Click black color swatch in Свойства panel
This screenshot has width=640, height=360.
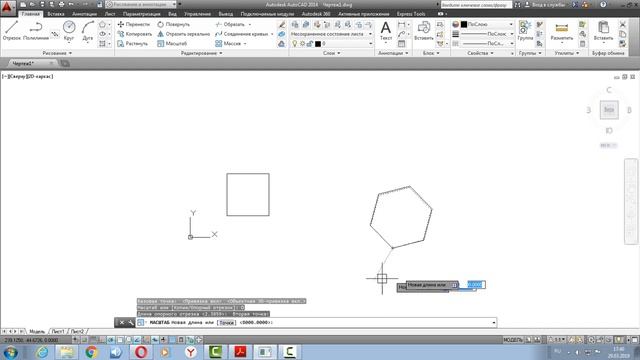(464, 24)
